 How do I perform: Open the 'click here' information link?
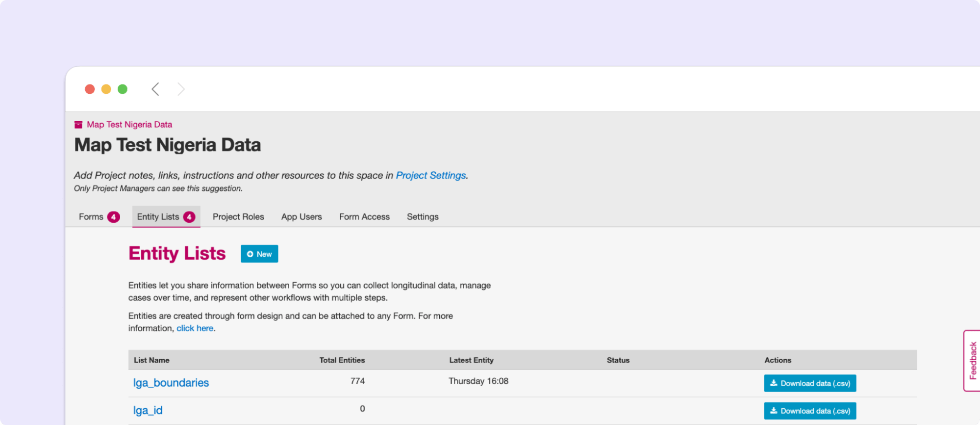tap(195, 328)
